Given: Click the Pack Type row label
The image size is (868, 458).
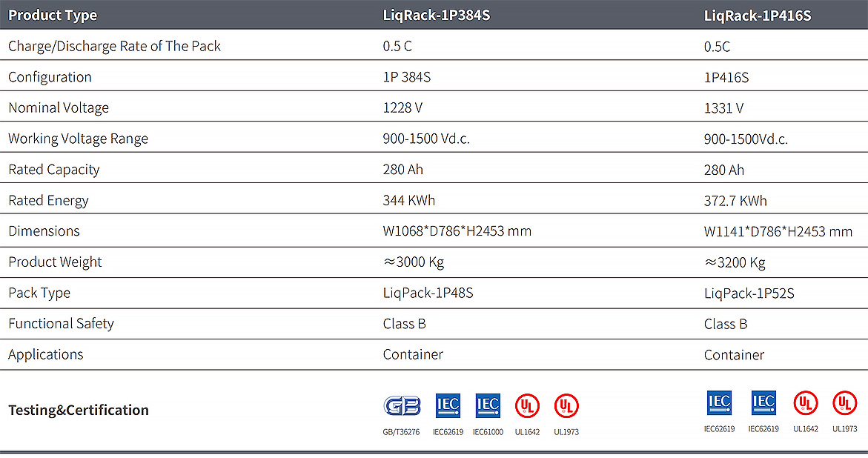Looking at the screenshot, I should pos(39,293).
